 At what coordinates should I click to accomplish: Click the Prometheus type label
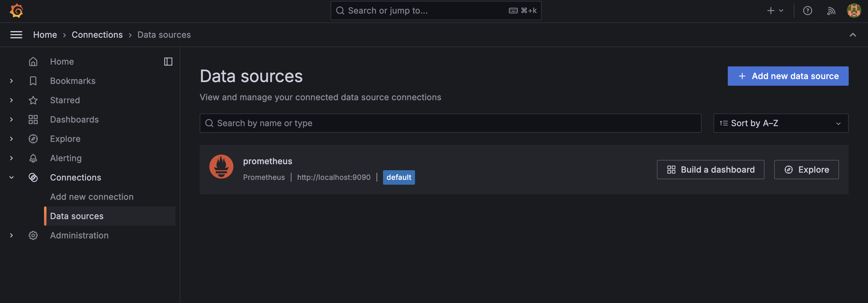tap(264, 177)
